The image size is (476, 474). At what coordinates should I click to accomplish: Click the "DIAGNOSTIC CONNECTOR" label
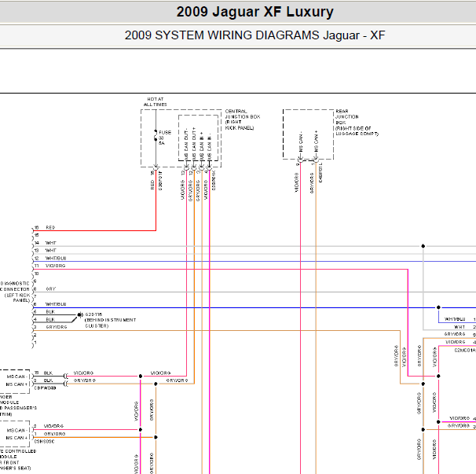(15, 286)
